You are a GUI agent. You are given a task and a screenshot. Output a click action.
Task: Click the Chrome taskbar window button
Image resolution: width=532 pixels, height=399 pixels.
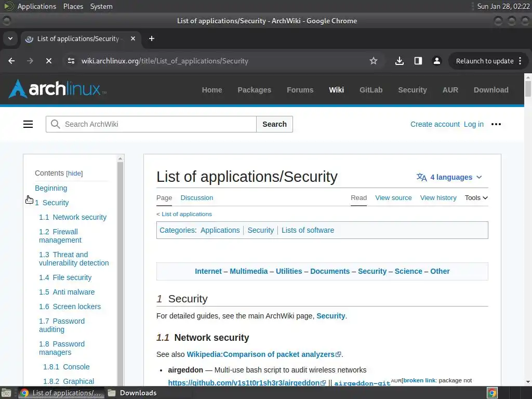pos(61,393)
